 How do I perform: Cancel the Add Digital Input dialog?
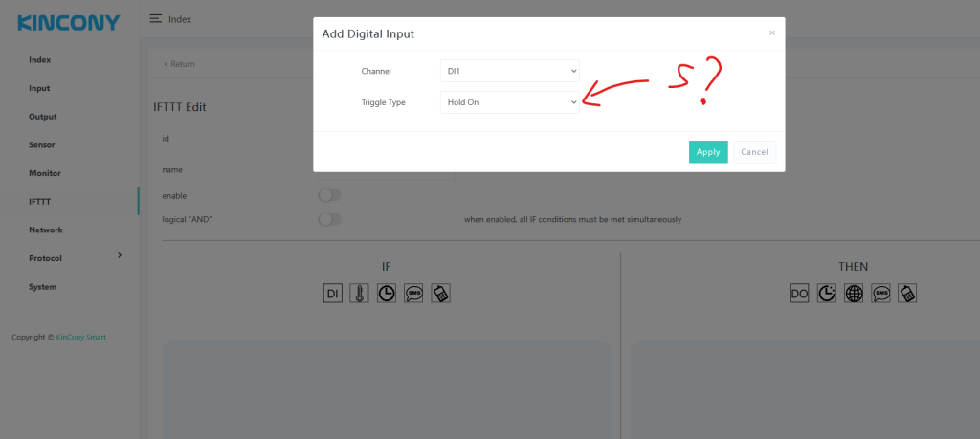click(x=754, y=152)
